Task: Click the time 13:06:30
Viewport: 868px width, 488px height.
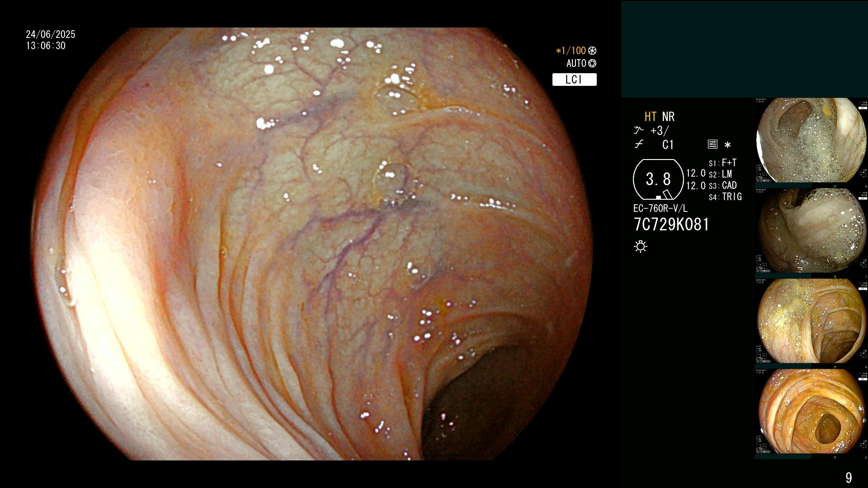Action: tap(46, 46)
